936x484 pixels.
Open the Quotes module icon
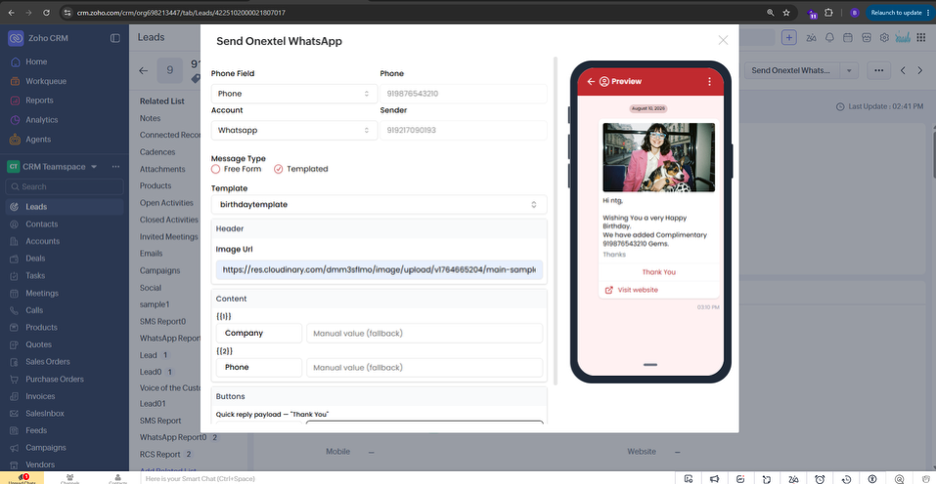pyautogui.click(x=14, y=344)
